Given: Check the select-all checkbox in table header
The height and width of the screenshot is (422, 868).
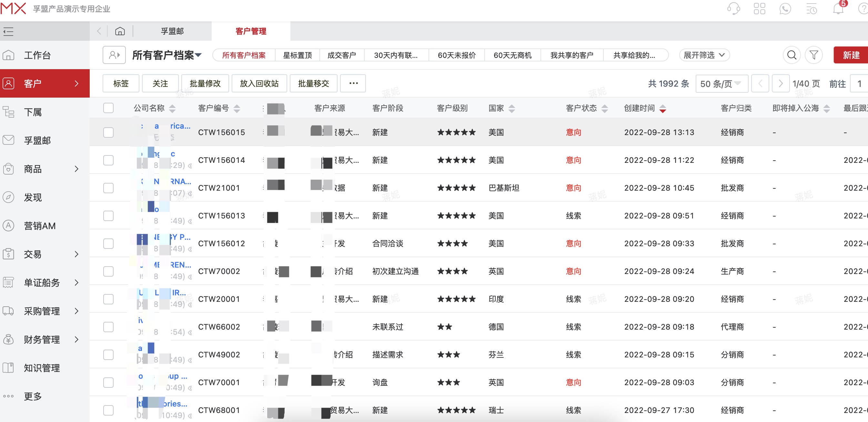Looking at the screenshot, I should click(x=108, y=108).
